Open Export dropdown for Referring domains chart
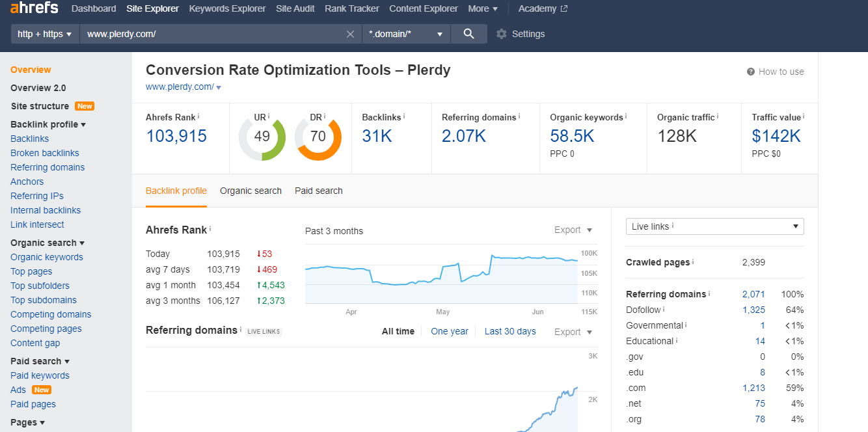Image resolution: width=868 pixels, height=432 pixels. (573, 332)
